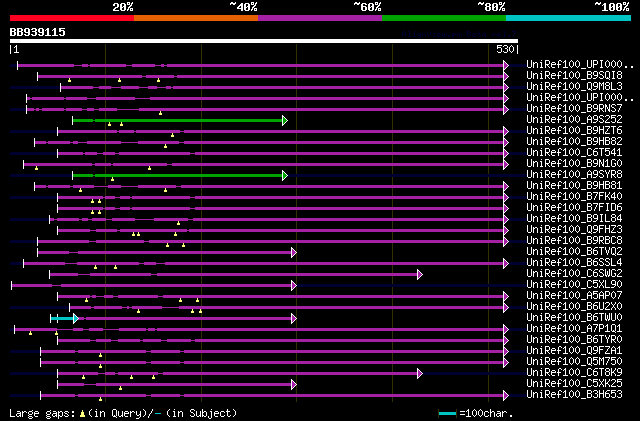The height and width of the screenshot is (421, 640).
Task: Open hit UniRef100_B9HZT6
Action: coord(574,131)
